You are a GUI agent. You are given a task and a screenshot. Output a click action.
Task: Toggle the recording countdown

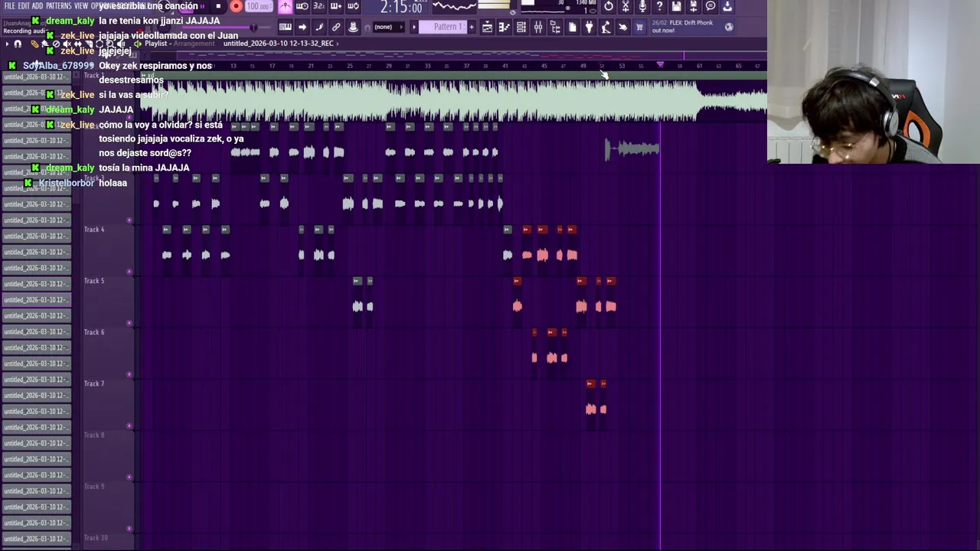[318, 6]
